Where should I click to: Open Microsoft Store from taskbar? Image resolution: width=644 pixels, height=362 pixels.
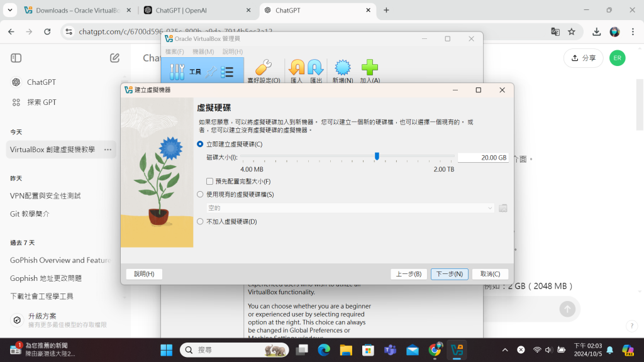tap(368, 350)
